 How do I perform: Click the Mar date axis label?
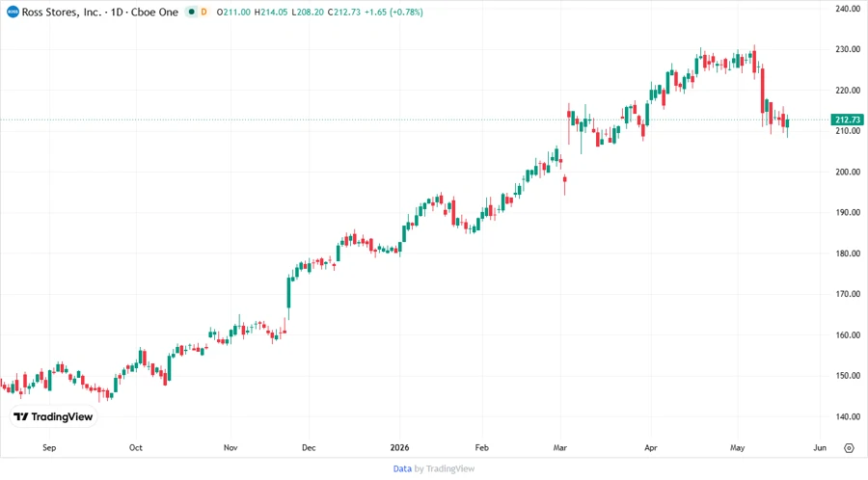point(560,448)
